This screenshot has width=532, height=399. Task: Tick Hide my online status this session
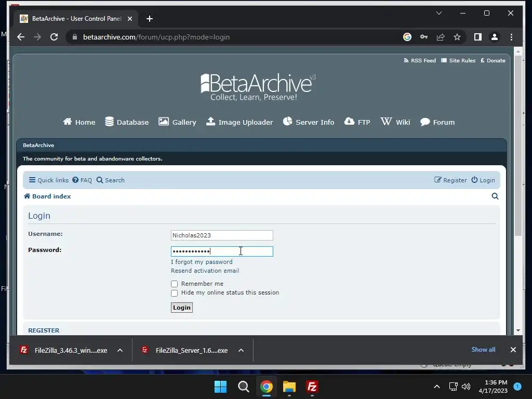tap(175, 293)
